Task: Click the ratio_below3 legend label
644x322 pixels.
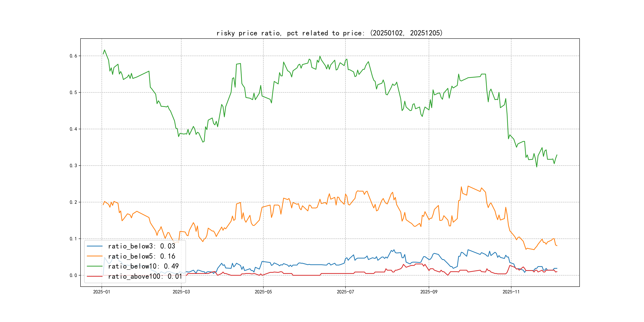Action: pos(142,246)
